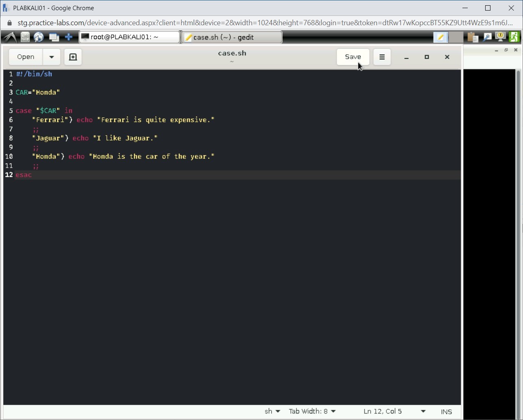The height and width of the screenshot is (420, 523).
Task: Open the Kali dragon applications menu
Action: pos(10,37)
